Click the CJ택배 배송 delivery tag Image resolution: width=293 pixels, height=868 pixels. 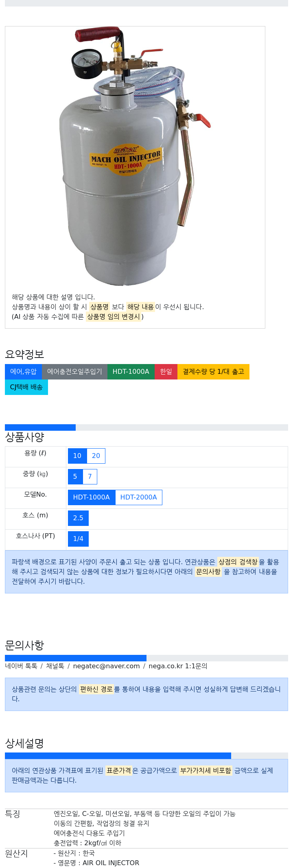point(26,387)
